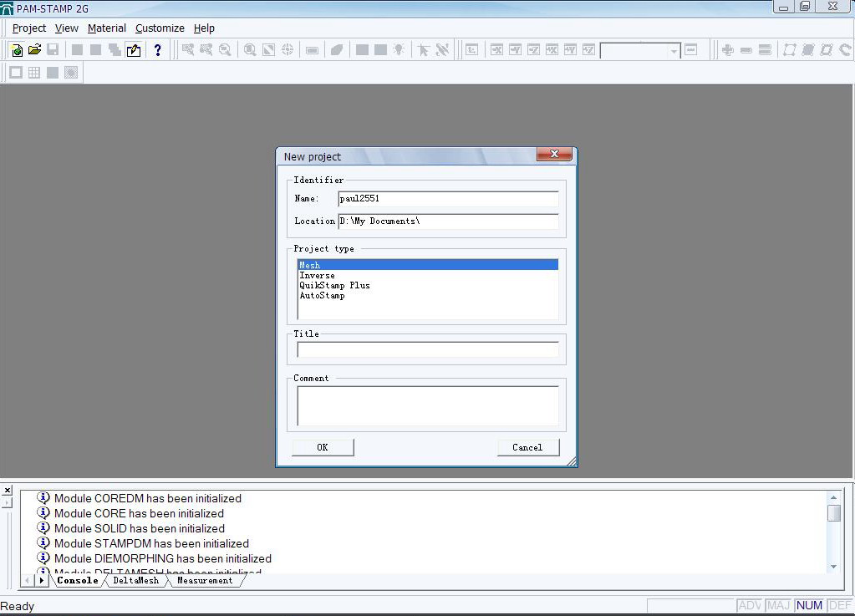Select Mesh project type
Viewport: 855px width, 616px height.
coord(428,265)
